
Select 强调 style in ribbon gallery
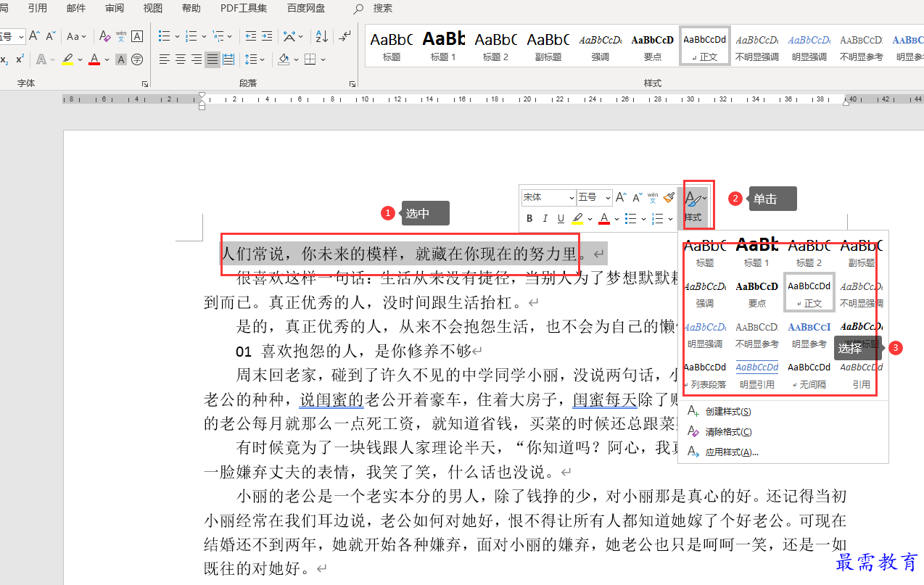tap(601, 46)
